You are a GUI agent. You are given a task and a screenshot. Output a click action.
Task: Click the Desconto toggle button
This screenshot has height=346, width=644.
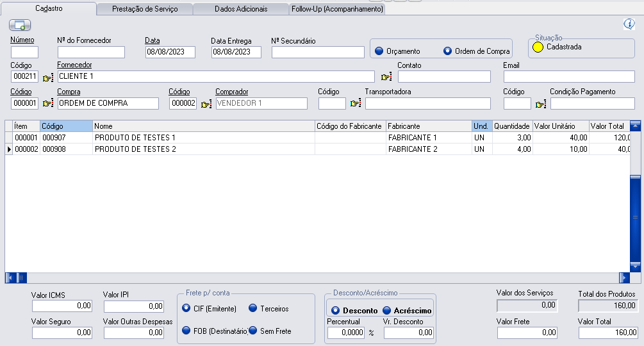354,310
